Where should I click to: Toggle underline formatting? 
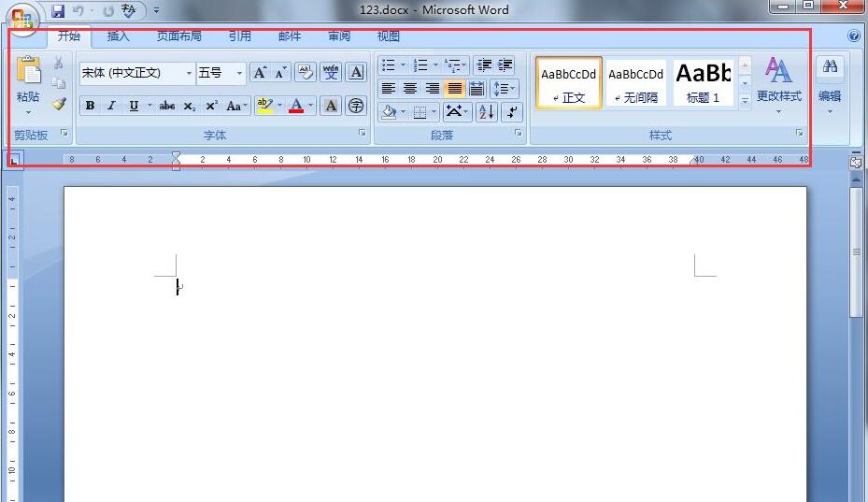[x=134, y=106]
